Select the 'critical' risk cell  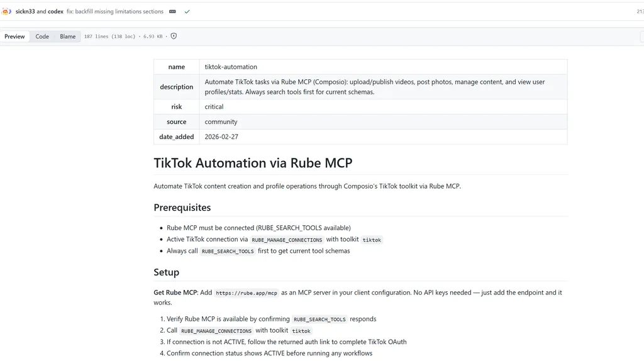pos(383,106)
